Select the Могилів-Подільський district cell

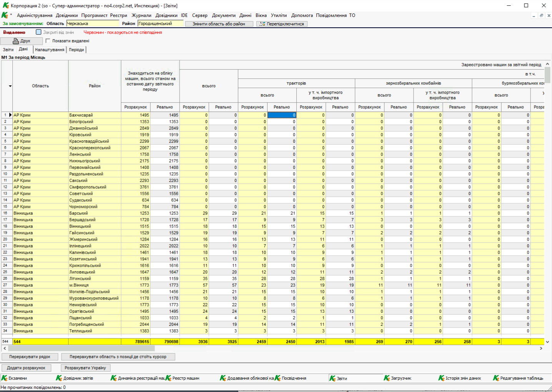click(x=95, y=291)
